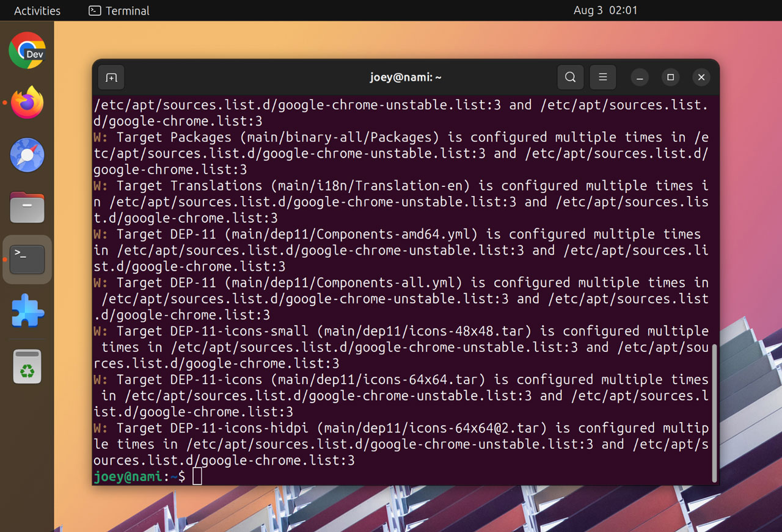Open the clock showing Aug 3 02:01
This screenshot has height=532, width=782.
click(x=605, y=10)
